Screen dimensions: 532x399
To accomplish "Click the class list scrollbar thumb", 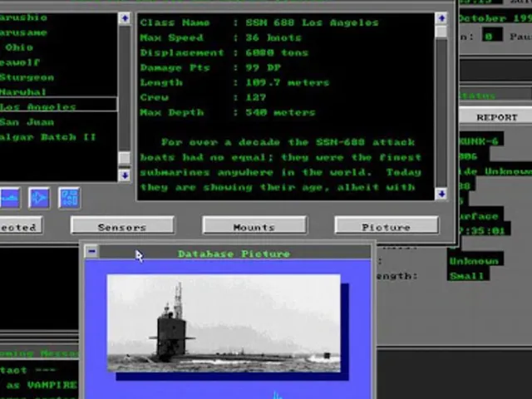I will [x=125, y=158].
